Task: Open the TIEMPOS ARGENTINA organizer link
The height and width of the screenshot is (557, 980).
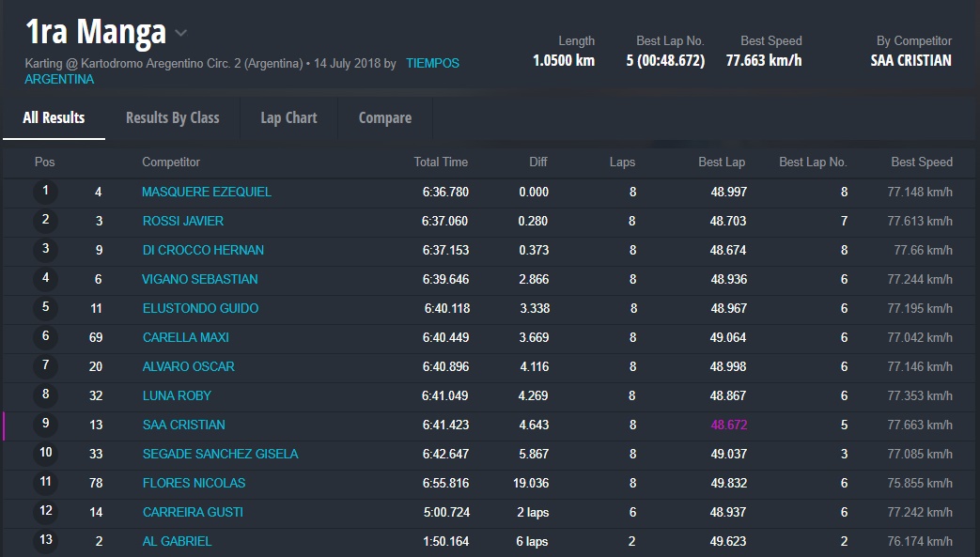Action: click(x=432, y=64)
